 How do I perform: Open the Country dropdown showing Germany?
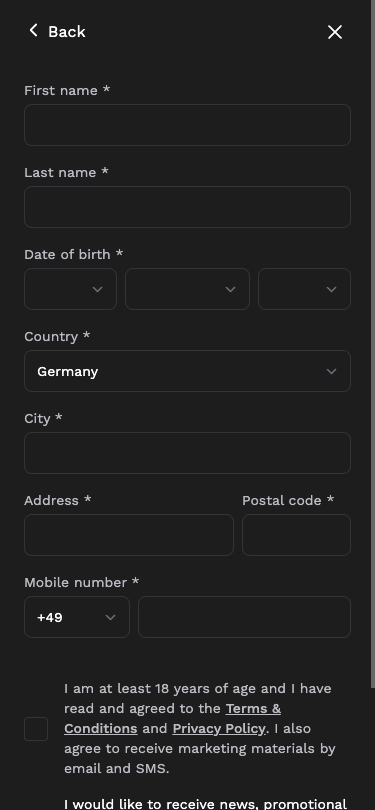(x=188, y=371)
